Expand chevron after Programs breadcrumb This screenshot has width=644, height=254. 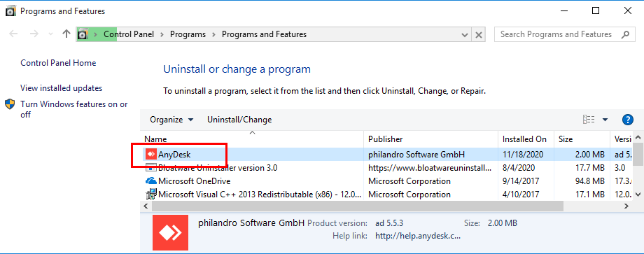[213, 34]
